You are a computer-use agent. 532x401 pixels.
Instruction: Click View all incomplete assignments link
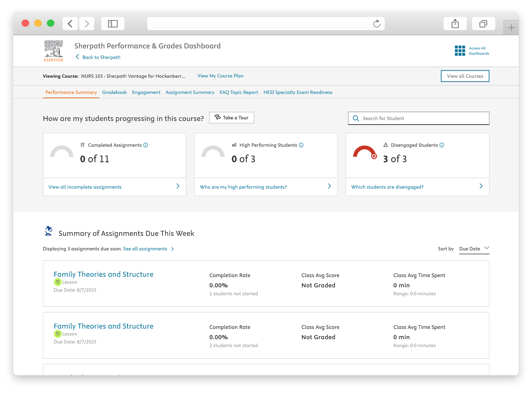[x=85, y=187]
